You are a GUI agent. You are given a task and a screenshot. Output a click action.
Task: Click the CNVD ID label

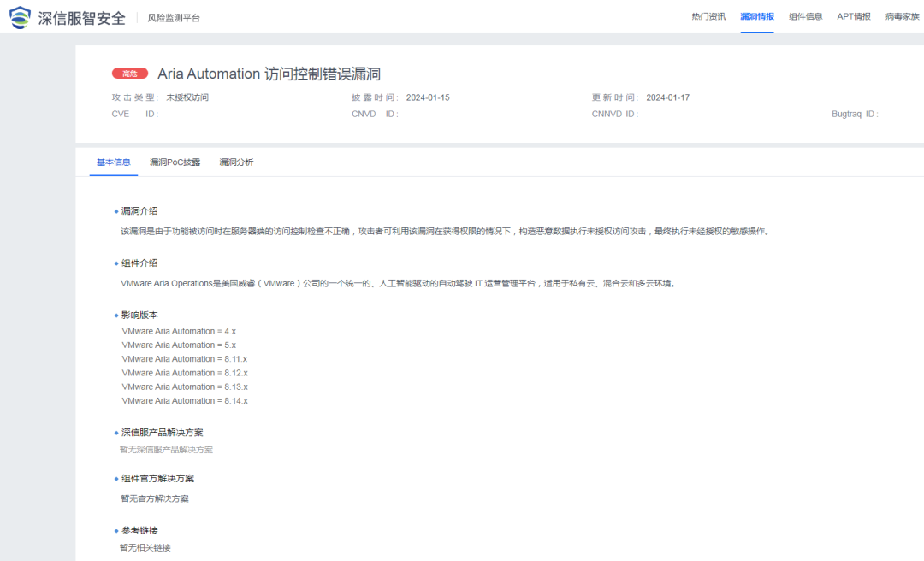[x=375, y=114]
